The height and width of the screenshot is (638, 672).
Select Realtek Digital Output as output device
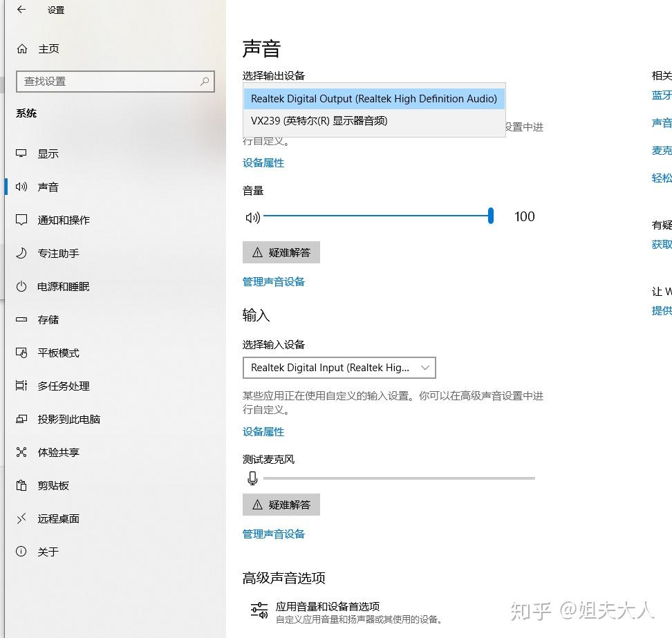(373, 99)
